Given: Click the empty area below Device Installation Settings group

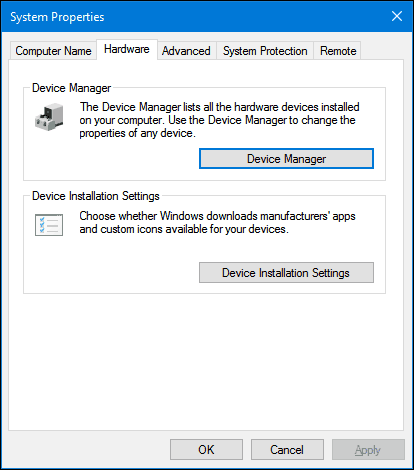Looking at the screenshot, I should coord(206,362).
